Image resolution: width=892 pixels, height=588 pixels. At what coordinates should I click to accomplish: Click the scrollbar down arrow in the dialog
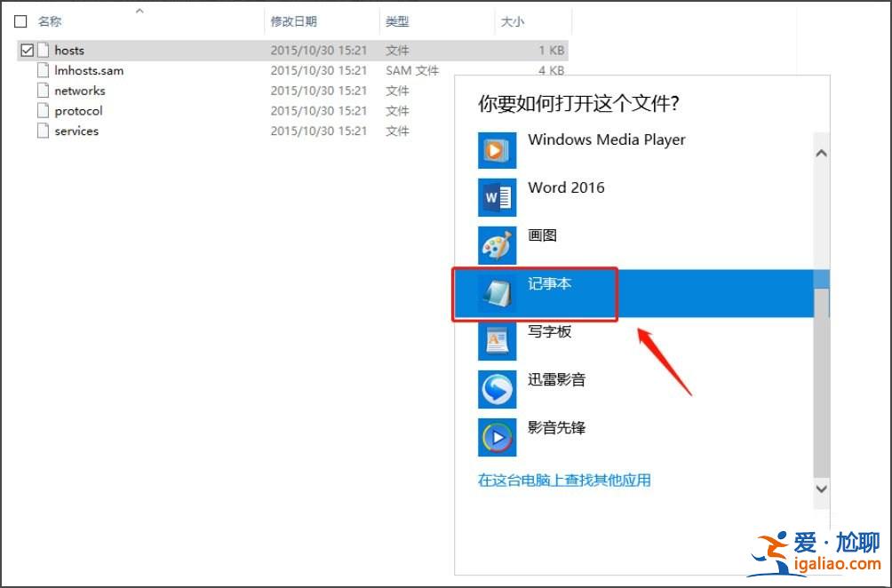click(820, 489)
